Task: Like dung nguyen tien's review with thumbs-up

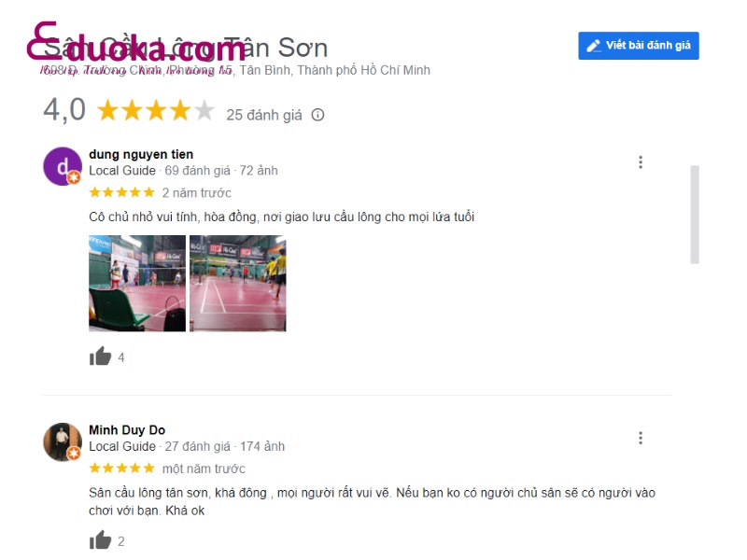Action: 100,357
